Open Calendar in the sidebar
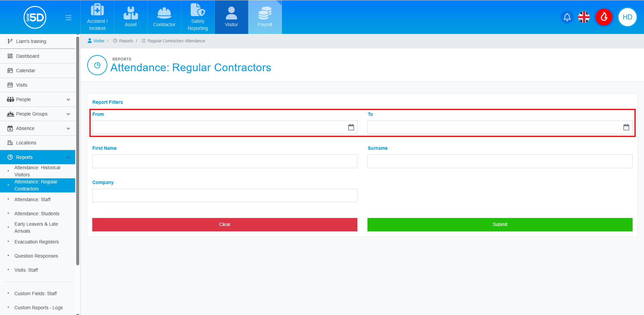This screenshot has width=644, height=315. pos(38,71)
